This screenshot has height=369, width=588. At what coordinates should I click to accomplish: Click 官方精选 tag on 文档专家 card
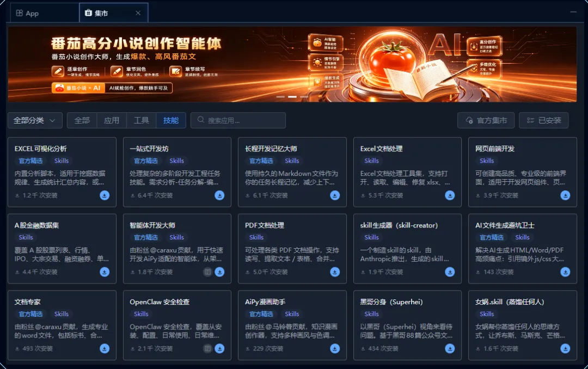30,314
